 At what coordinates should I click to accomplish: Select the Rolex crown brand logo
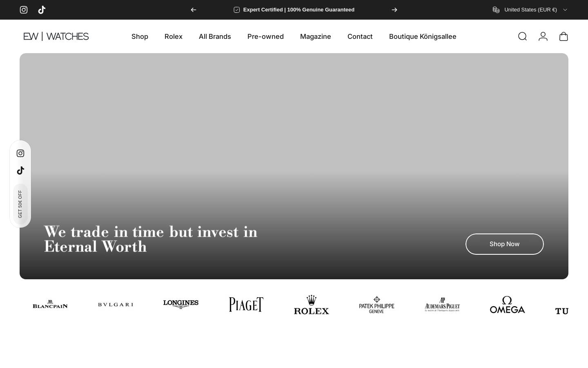pyautogui.click(x=312, y=305)
